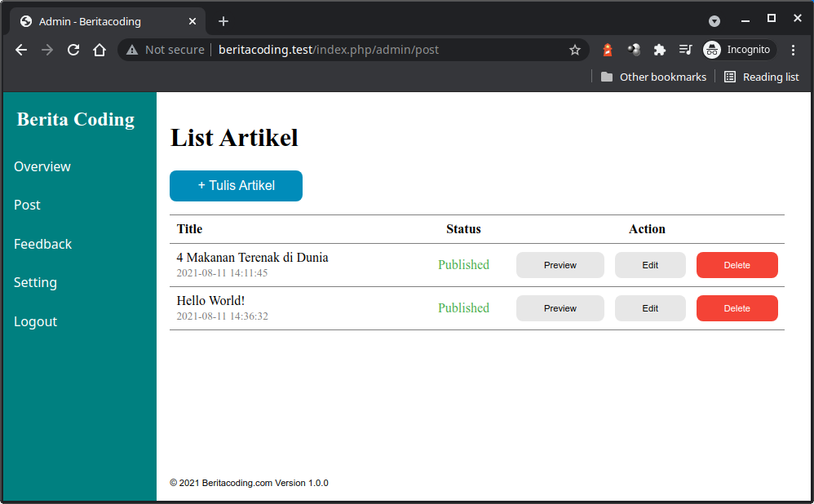Viewport: 814px width, 504px height.
Task: Preview the 4 Makanan Terenak article
Action: (560, 265)
